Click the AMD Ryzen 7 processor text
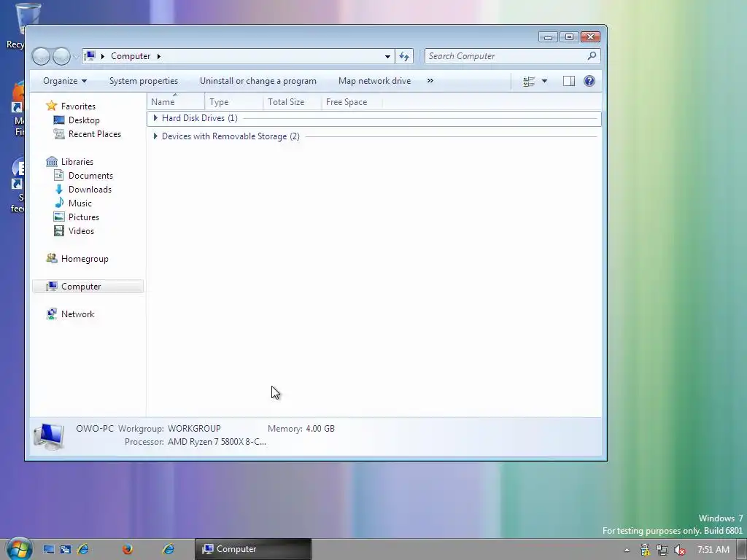Image resolution: width=747 pixels, height=560 pixels. 217,442
